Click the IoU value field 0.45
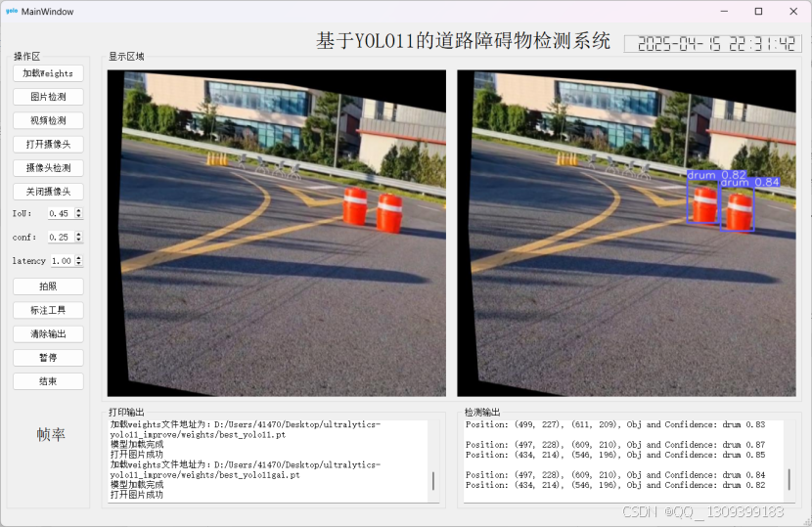Viewport: 812px width, 527px height. pyautogui.click(x=61, y=213)
